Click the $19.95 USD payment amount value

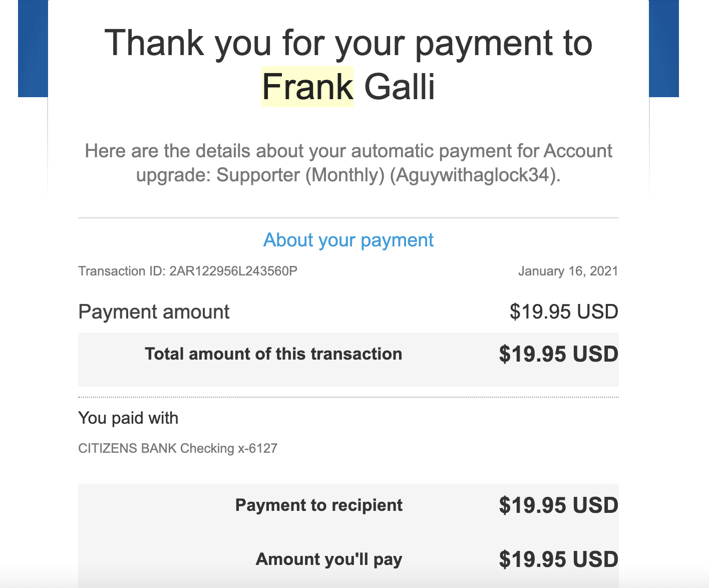[x=564, y=312]
